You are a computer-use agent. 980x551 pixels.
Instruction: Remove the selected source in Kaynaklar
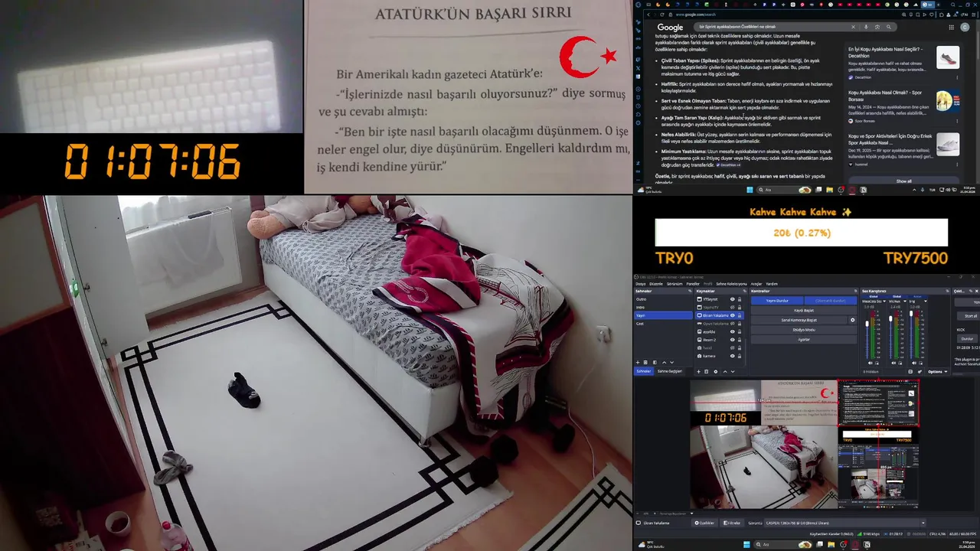706,371
